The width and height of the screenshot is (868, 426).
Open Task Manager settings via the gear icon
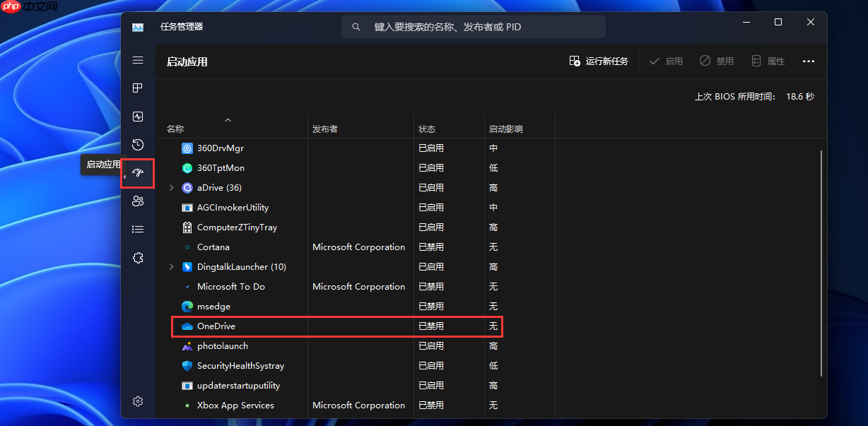[138, 401]
